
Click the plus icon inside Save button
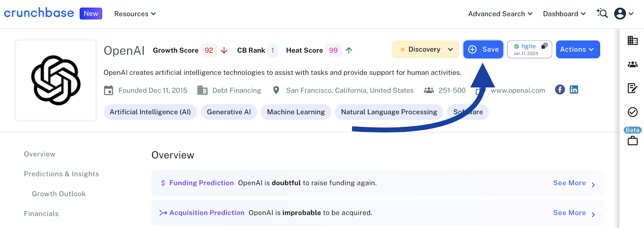(x=473, y=49)
